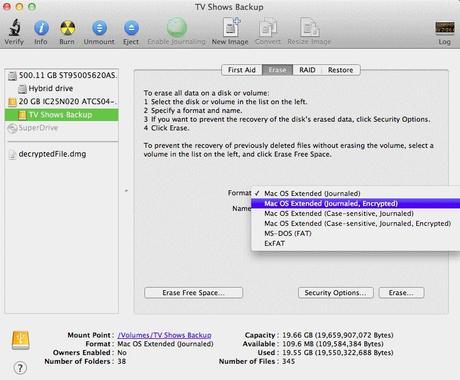Viewport: 460px width, 380px height.
Task: Create a New Image from toolbar
Action: [x=231, y=27]
